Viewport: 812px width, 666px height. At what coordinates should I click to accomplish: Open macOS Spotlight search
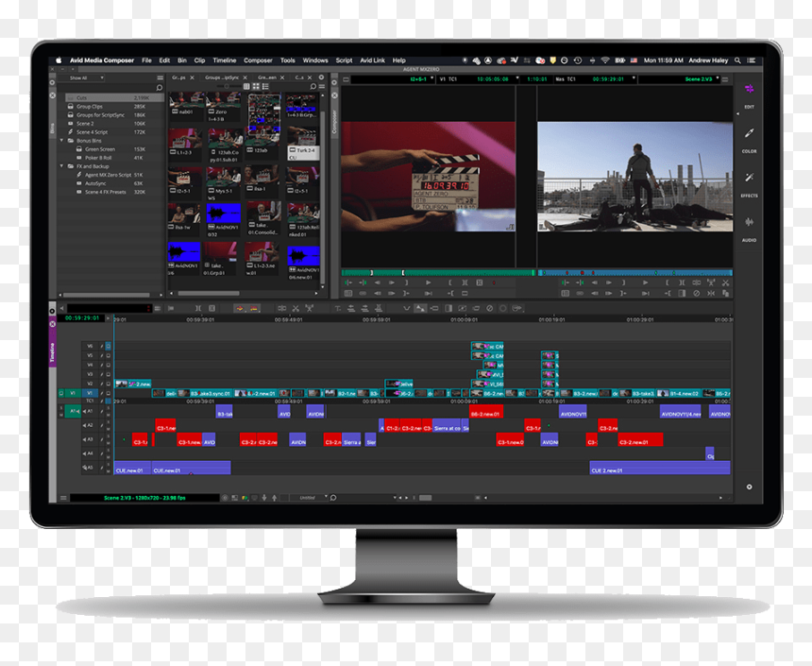coord(737,60)
